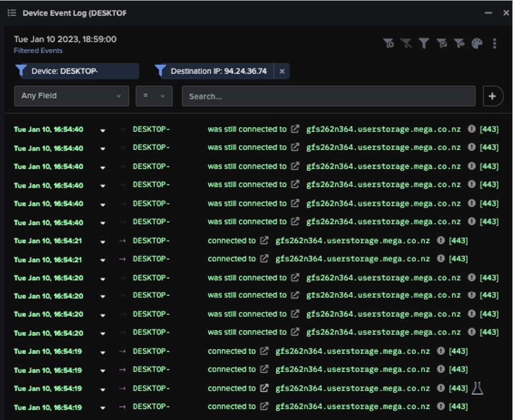Open gfs262n364.userstorage.mega.co.nz external link
This screenshot has width=513, height=420.
295,129
